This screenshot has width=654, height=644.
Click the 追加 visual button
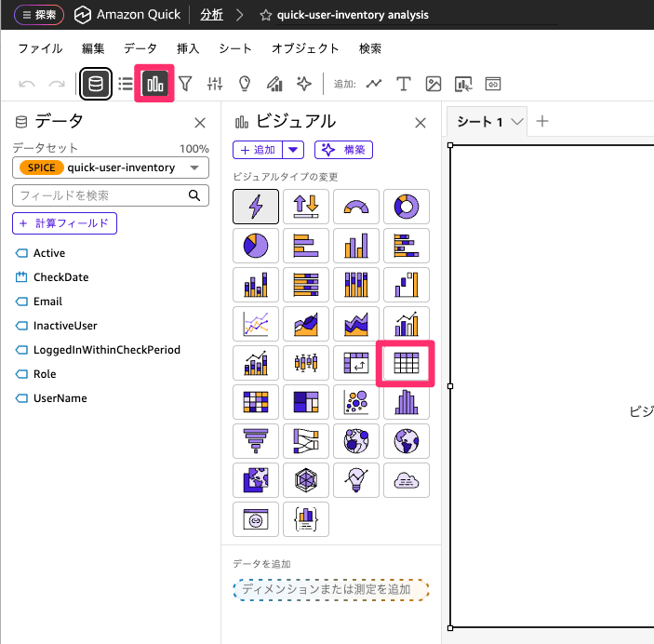[x=258, y=150]
